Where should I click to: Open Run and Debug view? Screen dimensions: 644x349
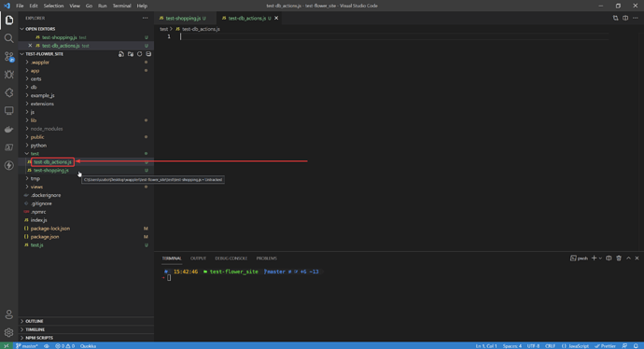(8, 75)
